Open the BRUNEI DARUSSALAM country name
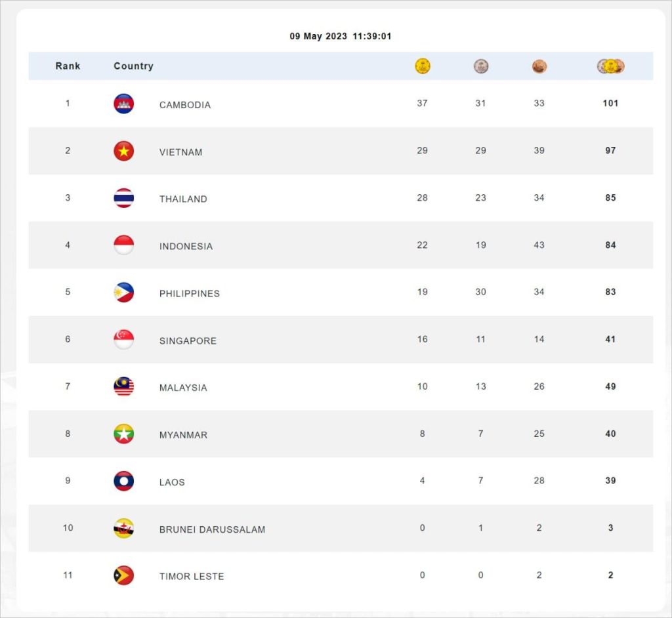The width and height of the screenshot is (672, 618). [x=212, y=529]
